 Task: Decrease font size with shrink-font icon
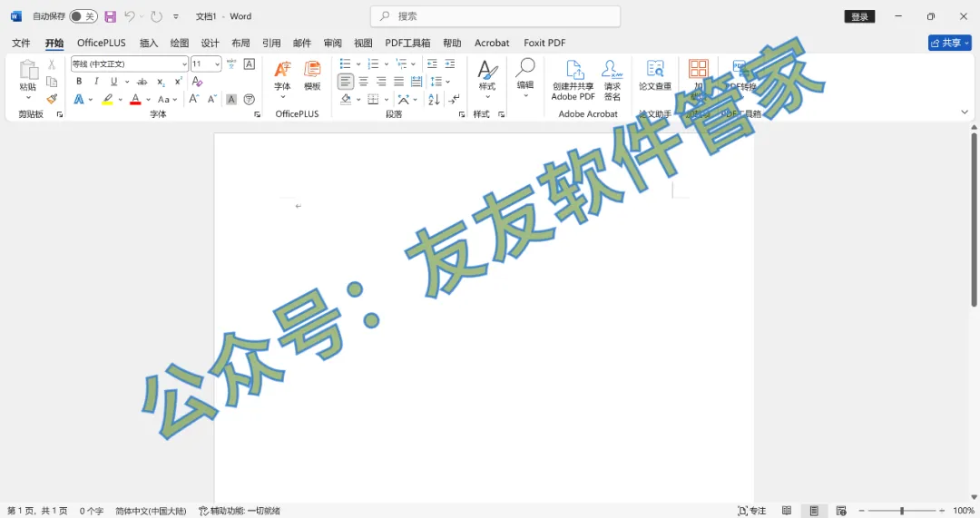pyautogui.click(x=211, y=99)
